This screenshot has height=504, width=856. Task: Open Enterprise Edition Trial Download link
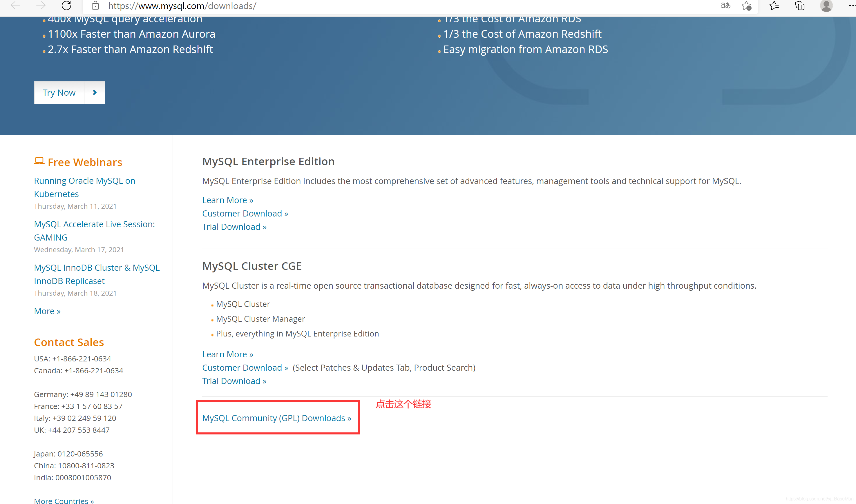[x=234, y=227]
